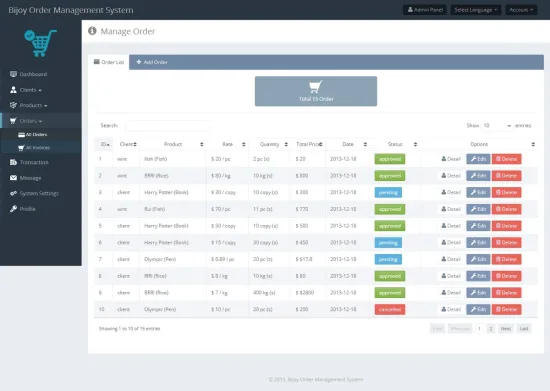The height and width of the screenshot is (391, 550).
Task: Expand the Clients sidebar menu
Action: (x=26, y=90)
